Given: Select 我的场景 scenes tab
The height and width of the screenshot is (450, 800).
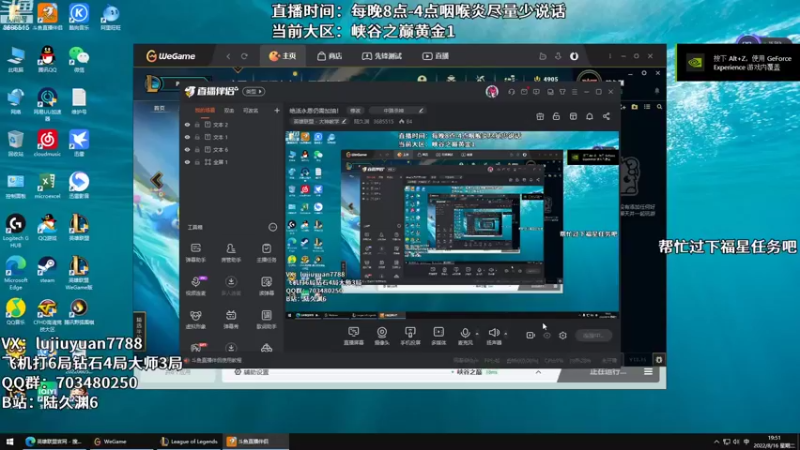Looking at the screenshot, I should click(x=205, y=110).
